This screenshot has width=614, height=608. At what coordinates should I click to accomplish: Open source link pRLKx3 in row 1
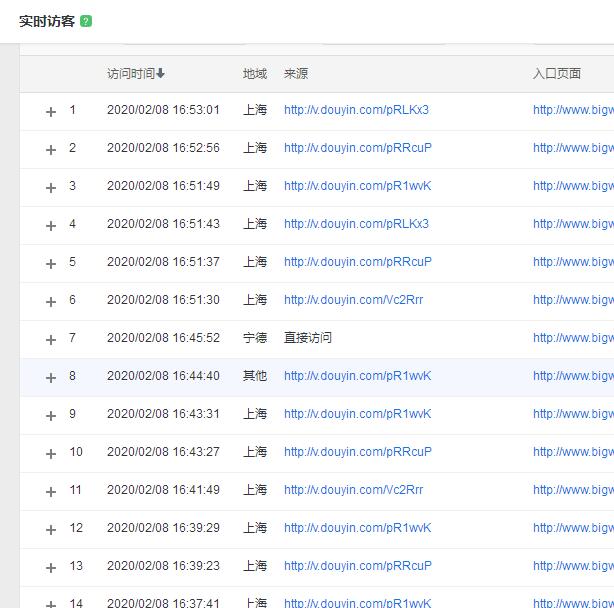coord(356,110)
